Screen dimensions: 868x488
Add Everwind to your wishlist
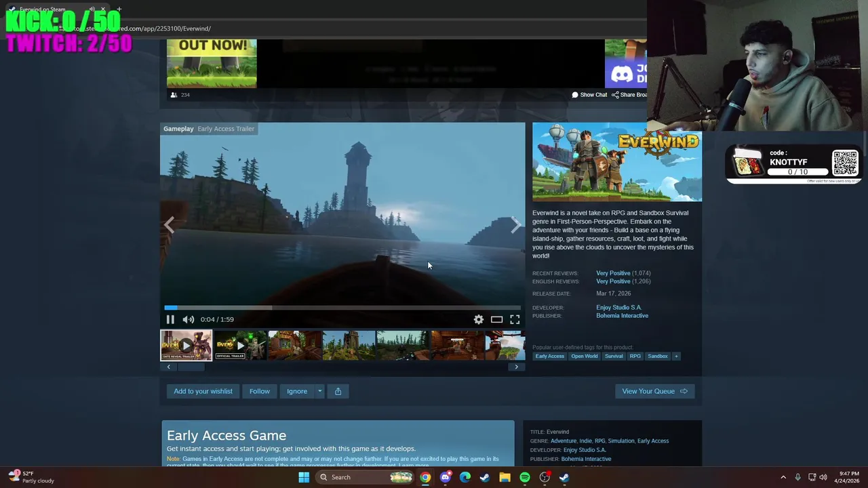point(203,391)
